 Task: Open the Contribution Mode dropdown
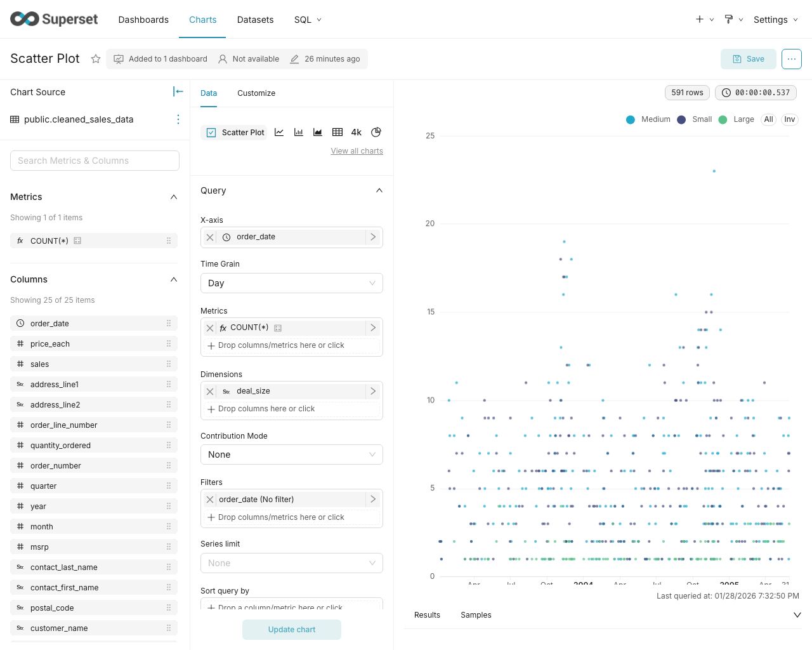tap(291, 454)
